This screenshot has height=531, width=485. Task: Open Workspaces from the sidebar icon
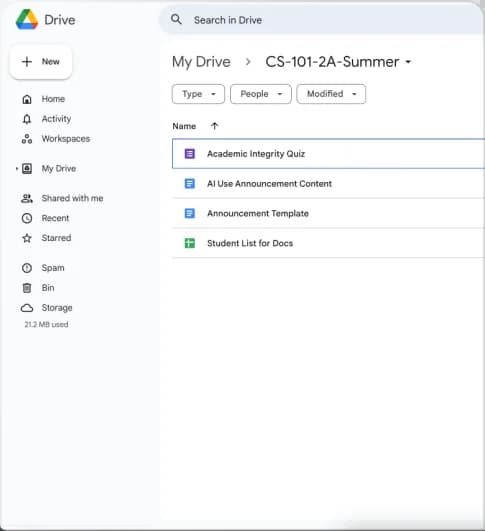click(x=27, y=139)
